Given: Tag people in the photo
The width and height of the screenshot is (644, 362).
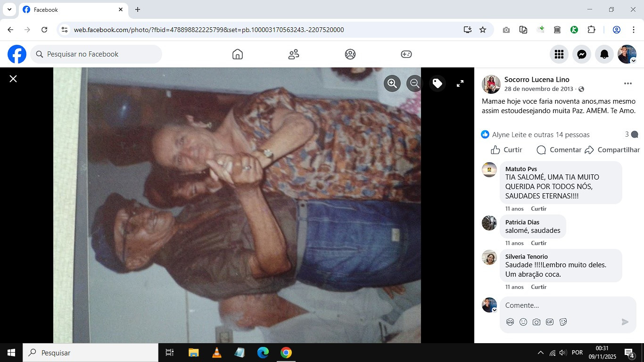Looking at the screenshot, I should (x=438, y=83).
